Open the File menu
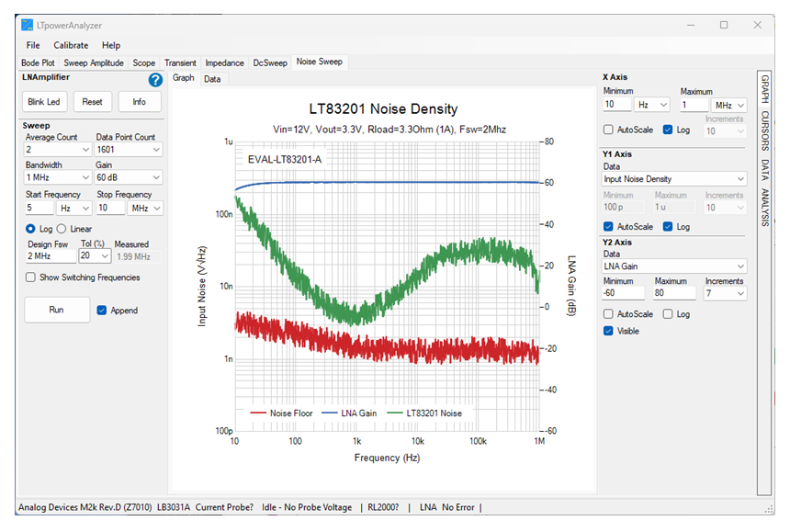This screenshot has height=532, width=790. 33,45
